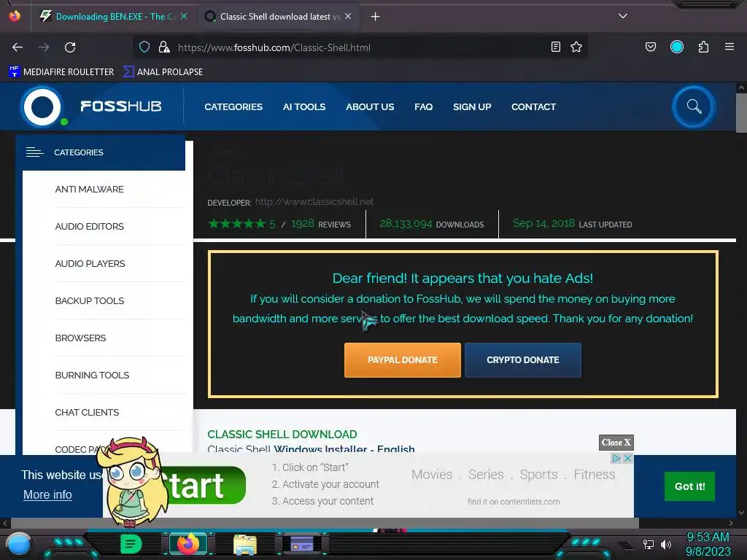Select ANTI MALWARE category
This screenshot has width=747, height=560.
[x=90, y=190]
